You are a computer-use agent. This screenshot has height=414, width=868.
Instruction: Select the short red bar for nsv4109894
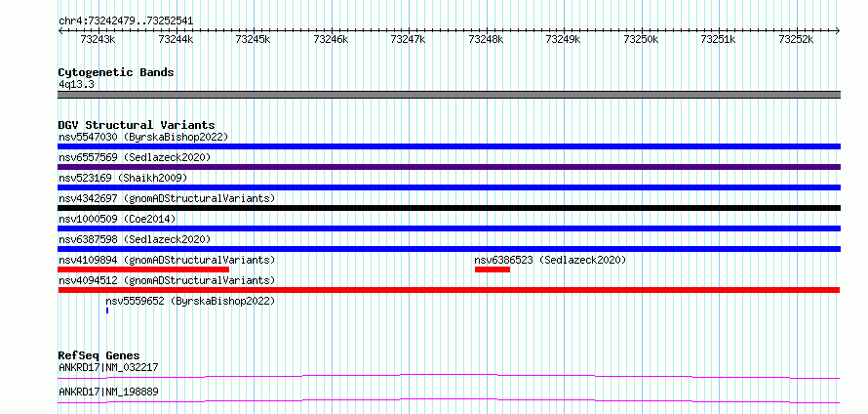143,269
